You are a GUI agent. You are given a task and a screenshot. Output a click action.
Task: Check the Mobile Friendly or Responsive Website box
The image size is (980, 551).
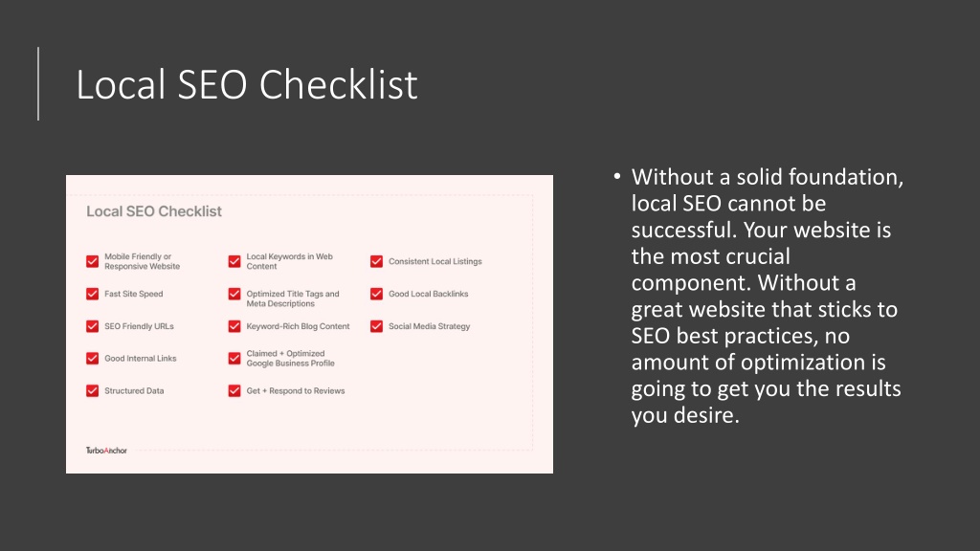click(x=93, y=261)
